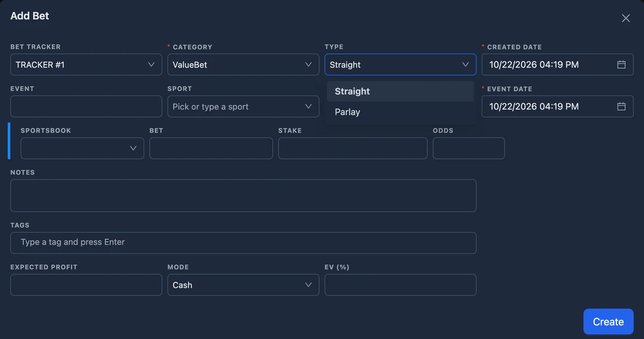Screen dimensions: 644x339
Task: Click into the Odds field
Action: pyautogui.click(x=469, y=148)
